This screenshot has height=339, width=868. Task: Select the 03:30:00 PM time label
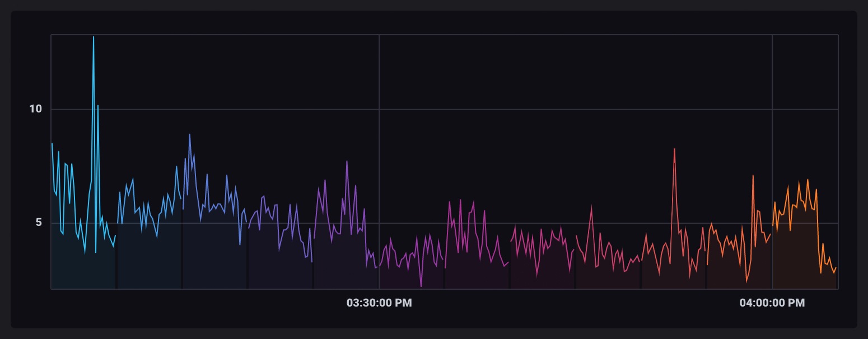(x=379, y=303)
